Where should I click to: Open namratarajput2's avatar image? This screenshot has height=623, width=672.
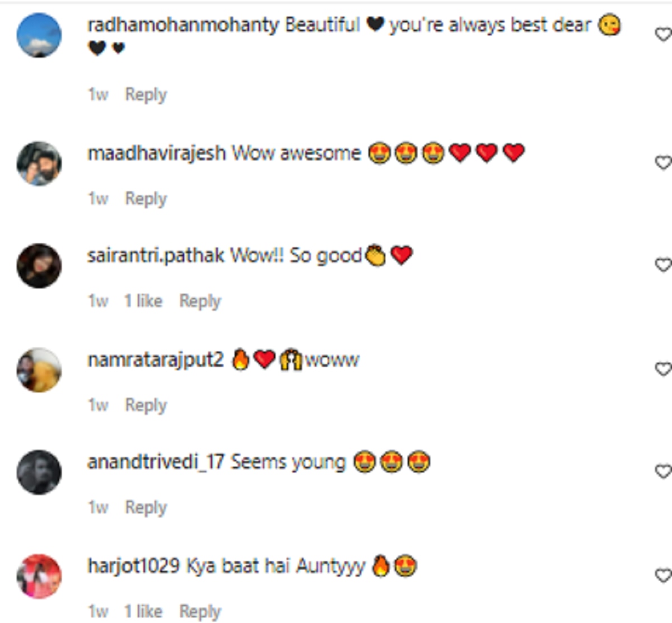click(x=39, y=370)
